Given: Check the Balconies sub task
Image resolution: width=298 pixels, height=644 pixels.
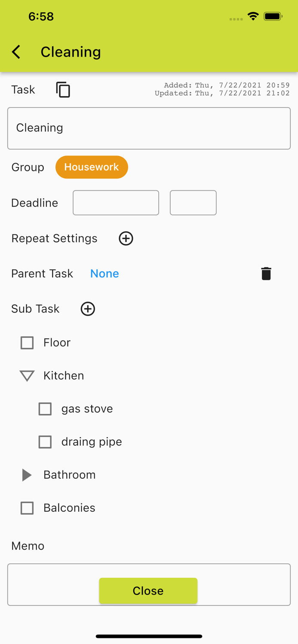Looking at the screenshot, I should pos(27,508).
